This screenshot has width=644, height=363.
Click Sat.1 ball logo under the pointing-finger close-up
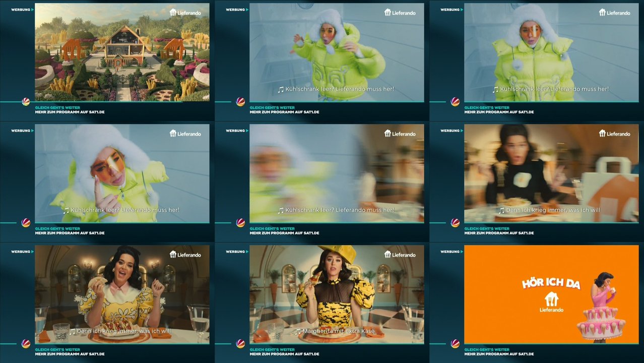(x=26, y=222)
